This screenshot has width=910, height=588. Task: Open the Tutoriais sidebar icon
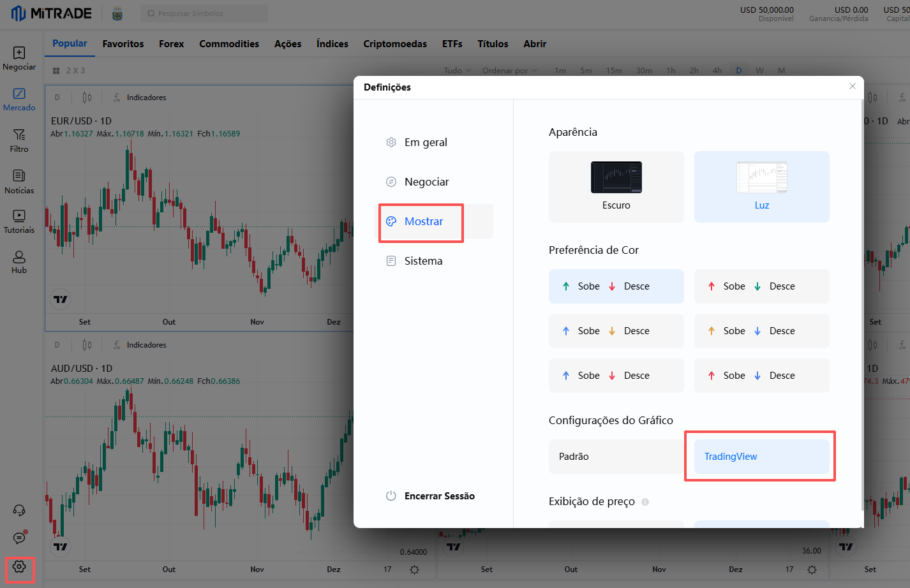pos(19,222)
